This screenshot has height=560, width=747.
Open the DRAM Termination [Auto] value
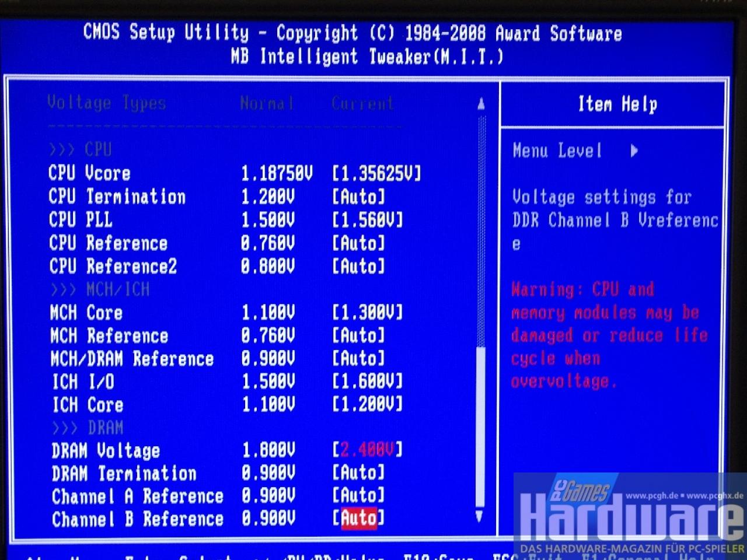tap(358, 472)
